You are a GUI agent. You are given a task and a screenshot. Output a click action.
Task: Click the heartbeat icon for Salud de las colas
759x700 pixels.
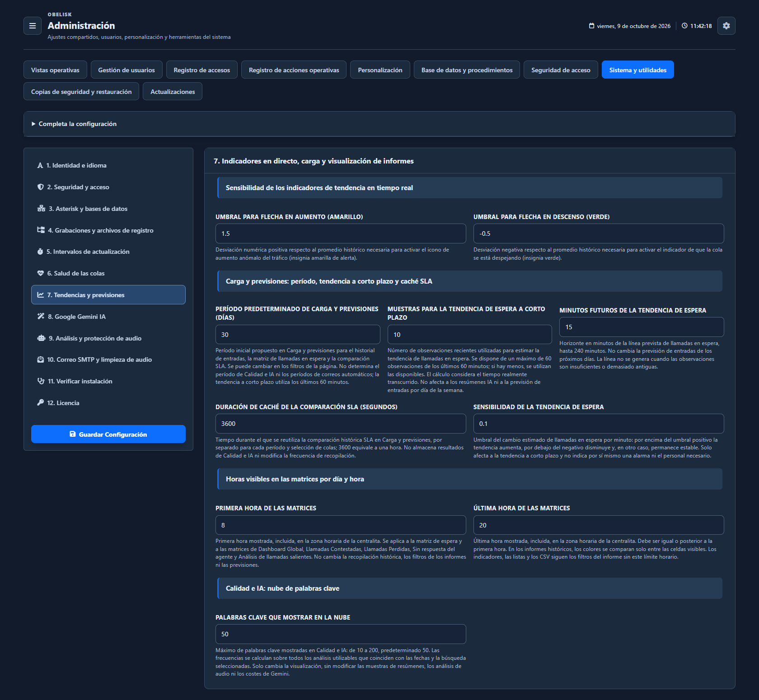[41, 273]
